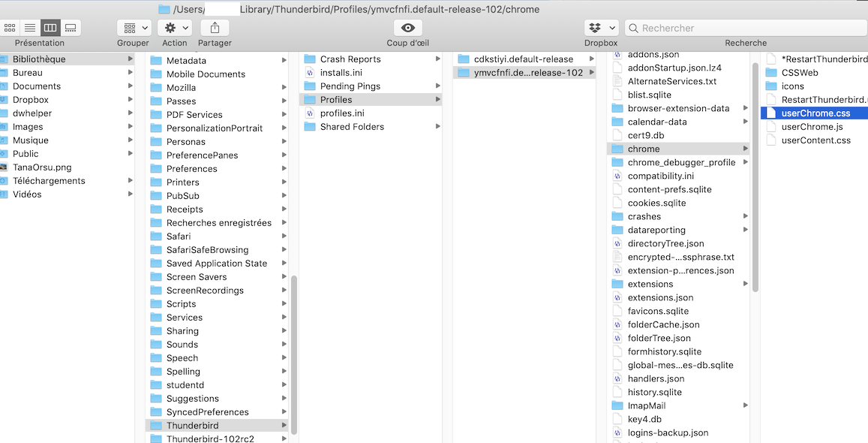The width and height of the screenshot is (868, 443).
Task: Open the Grouper dropdown
Action: pyautogui.click(x=134, y=28)
